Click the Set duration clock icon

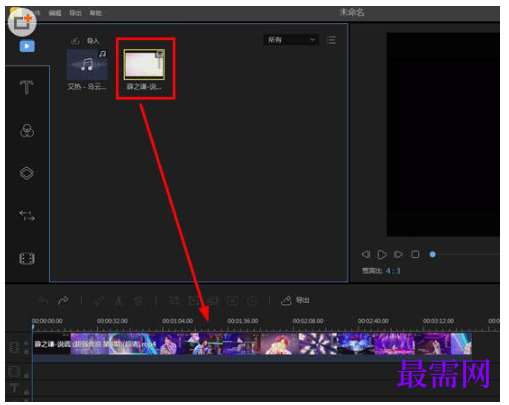[252, 301]
